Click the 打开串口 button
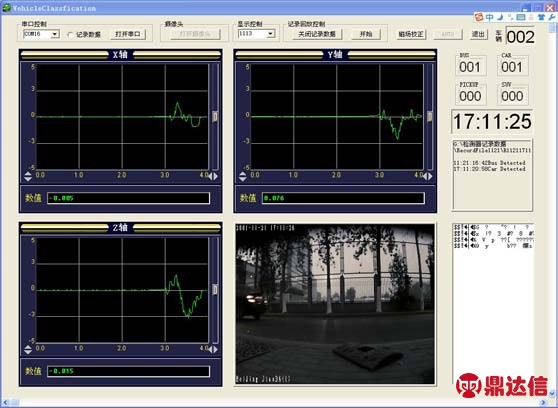Image resolution: width=558 pixels, height=408 pixels. pos(128,34)
